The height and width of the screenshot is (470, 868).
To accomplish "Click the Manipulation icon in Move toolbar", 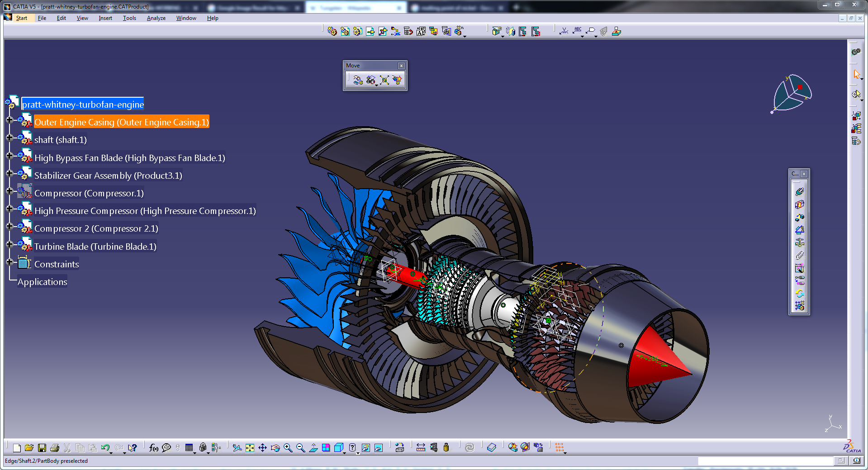I will pos(358,80).
